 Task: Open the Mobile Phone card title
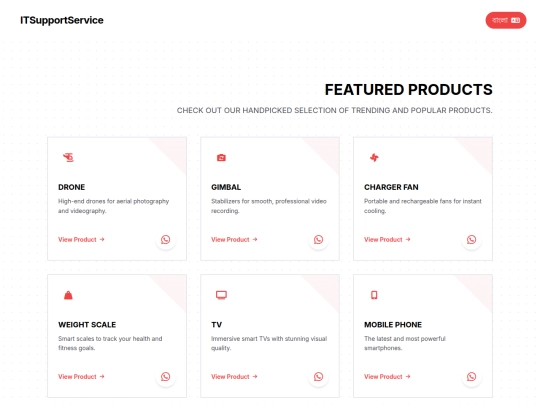coord(393,324)
